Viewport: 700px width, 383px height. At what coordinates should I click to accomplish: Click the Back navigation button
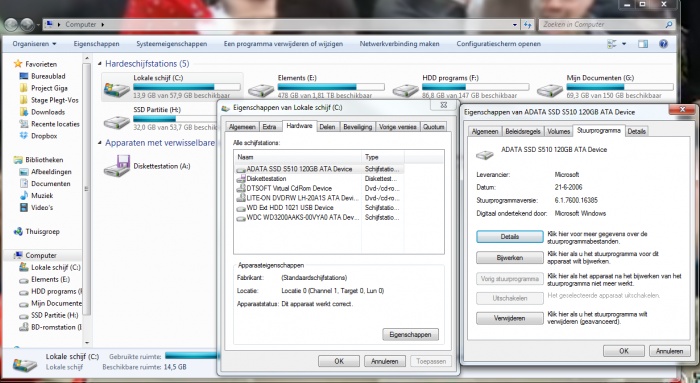click(x=11, y=24)
